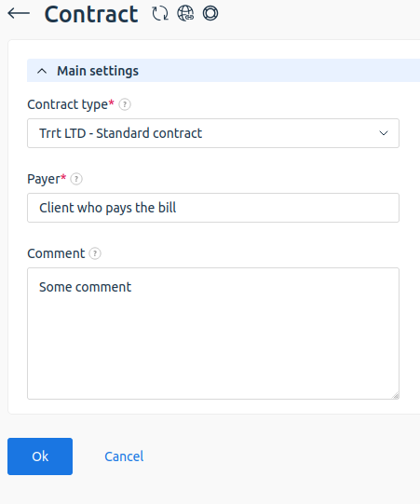Click the Main settings section title

coord(98,71)
